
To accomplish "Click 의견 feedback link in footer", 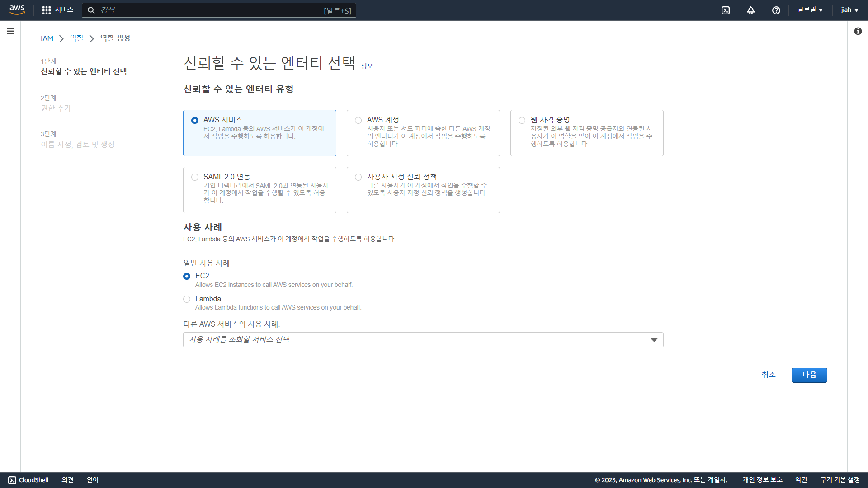I will click(x=68, y=480).
